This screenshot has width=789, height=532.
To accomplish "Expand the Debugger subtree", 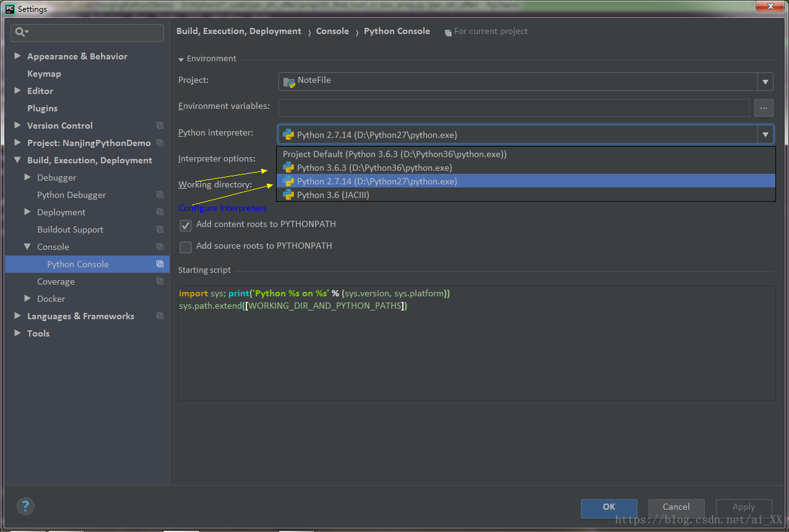I will pos(28,177).
